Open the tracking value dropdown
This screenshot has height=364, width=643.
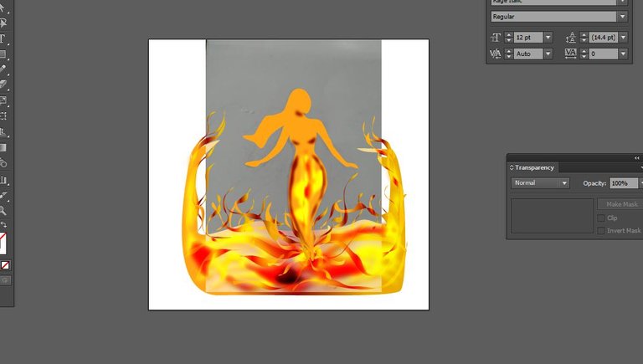[623, 54]
